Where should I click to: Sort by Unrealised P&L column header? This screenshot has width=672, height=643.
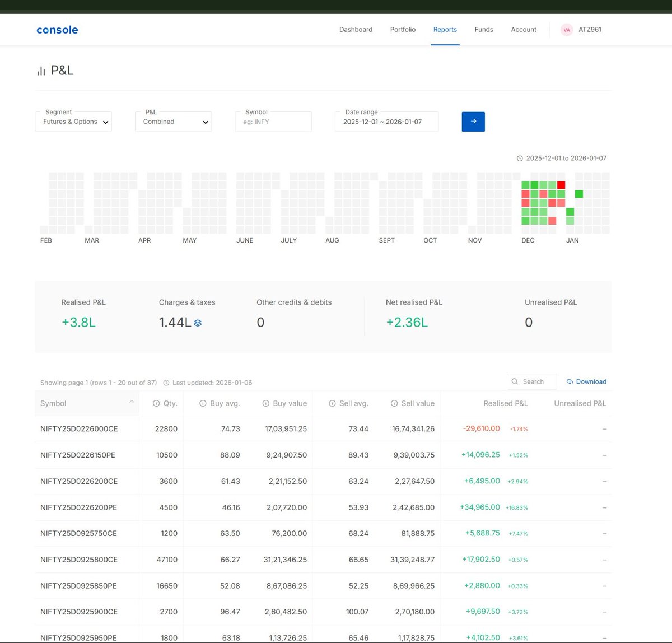click(x=580, y=403)
